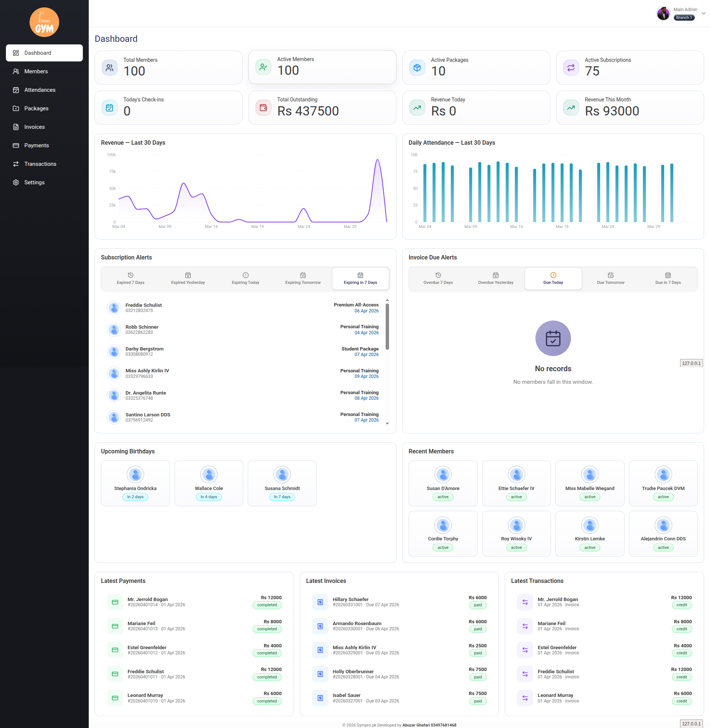
Task: Select the Dashboard menu item
Action: (38, 53)
